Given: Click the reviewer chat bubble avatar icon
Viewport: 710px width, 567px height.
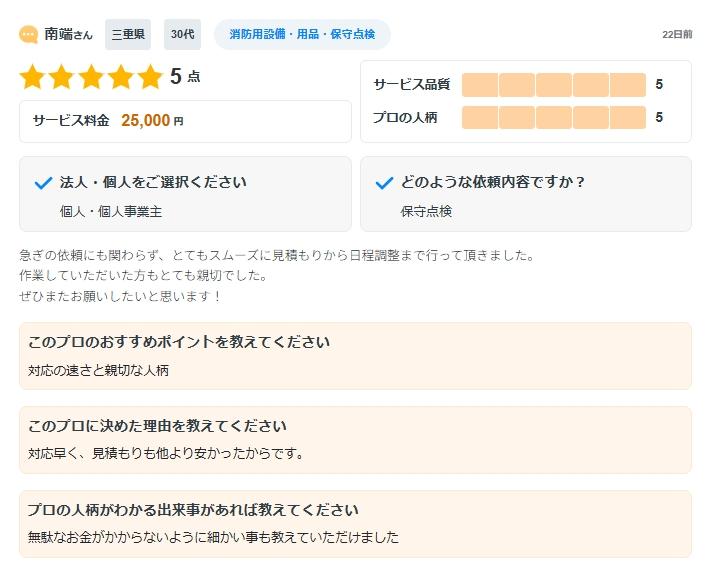Looking at the screenshot, I should (x=29, y=35).
